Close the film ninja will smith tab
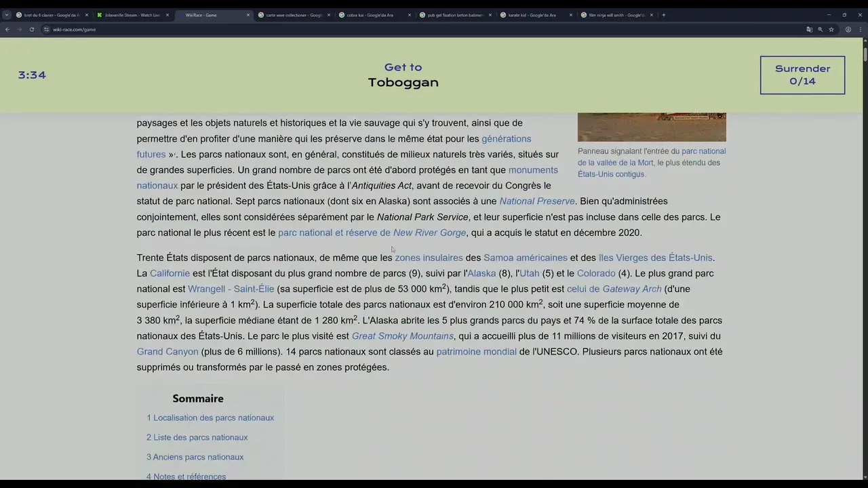Image resolution: width=868 pixels, height=488 pixels. 652,15
